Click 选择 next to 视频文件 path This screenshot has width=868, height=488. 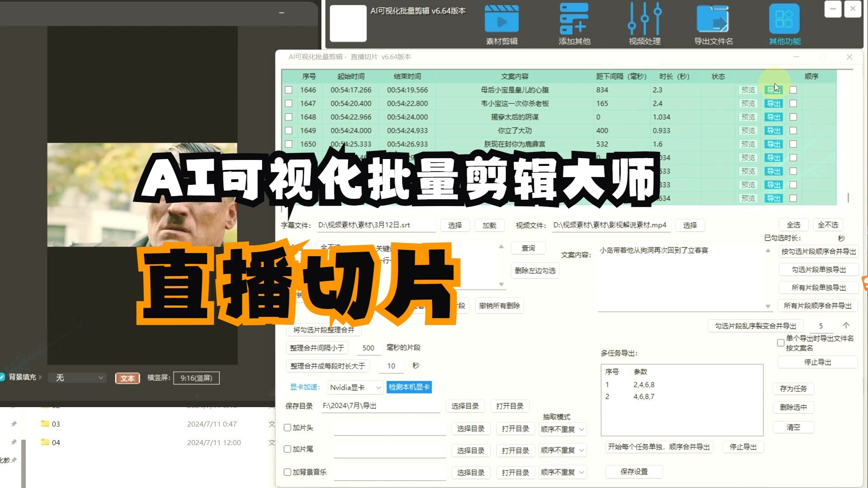point(690,225)
